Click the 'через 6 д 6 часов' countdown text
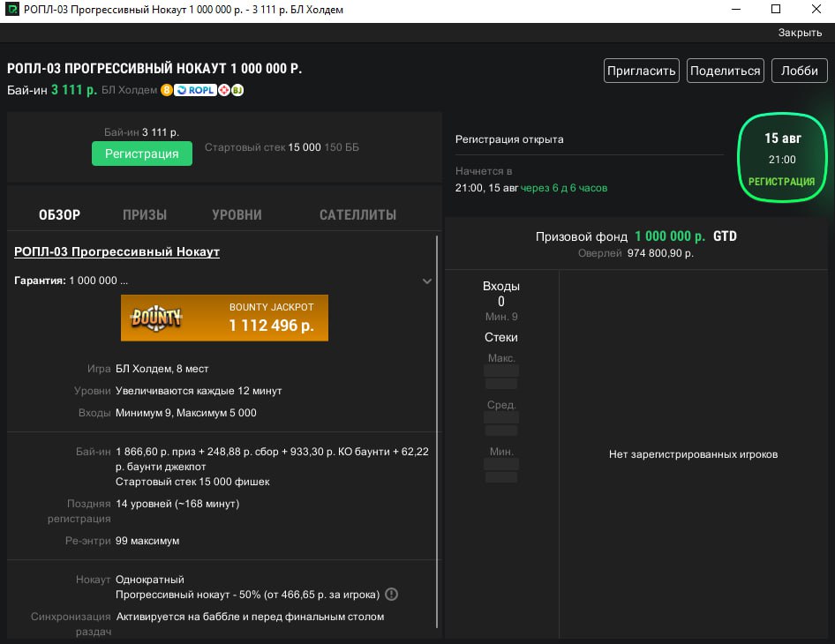The image size is (835, 644). click(564, 188)
